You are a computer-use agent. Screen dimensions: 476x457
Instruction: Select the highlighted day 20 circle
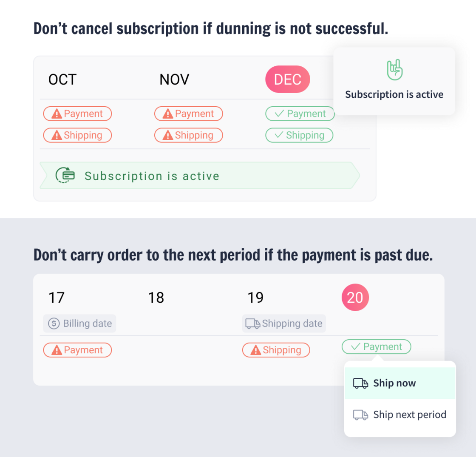click(355, 297)
